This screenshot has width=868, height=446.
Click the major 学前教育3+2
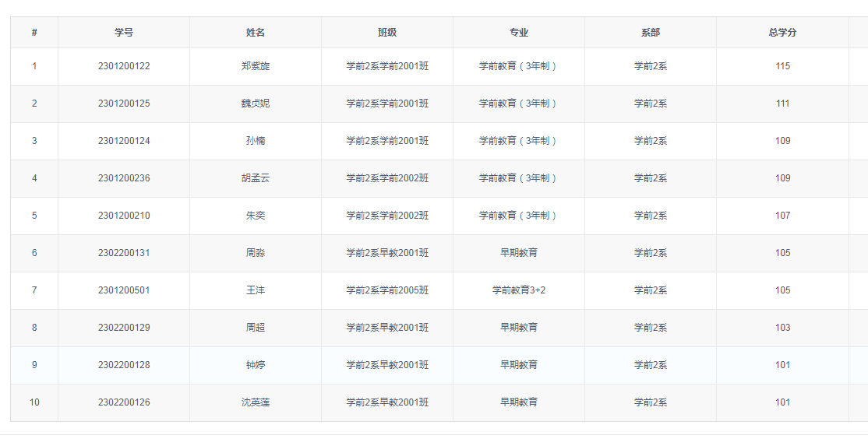point(519,290)
